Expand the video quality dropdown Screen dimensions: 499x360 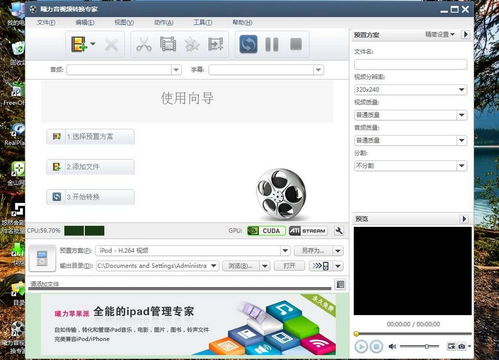pyautogui.click(x=461, y=115)
